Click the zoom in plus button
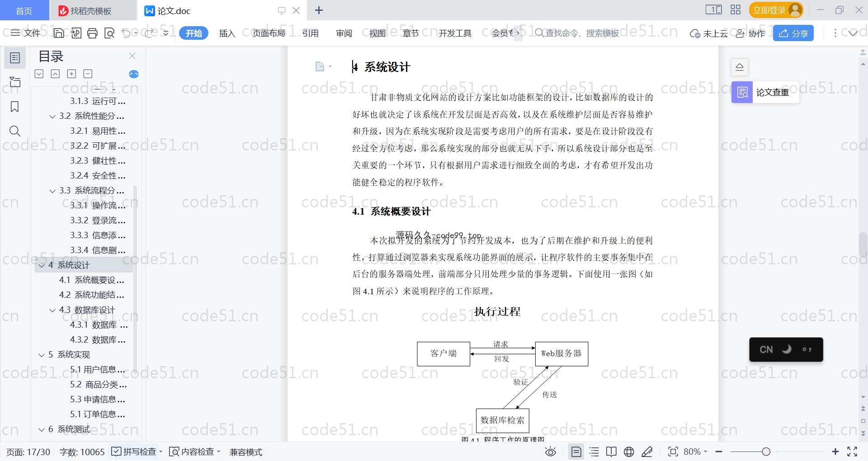This screenshot has height=461, width=868. pyautogui.click(x=835, y=452)
